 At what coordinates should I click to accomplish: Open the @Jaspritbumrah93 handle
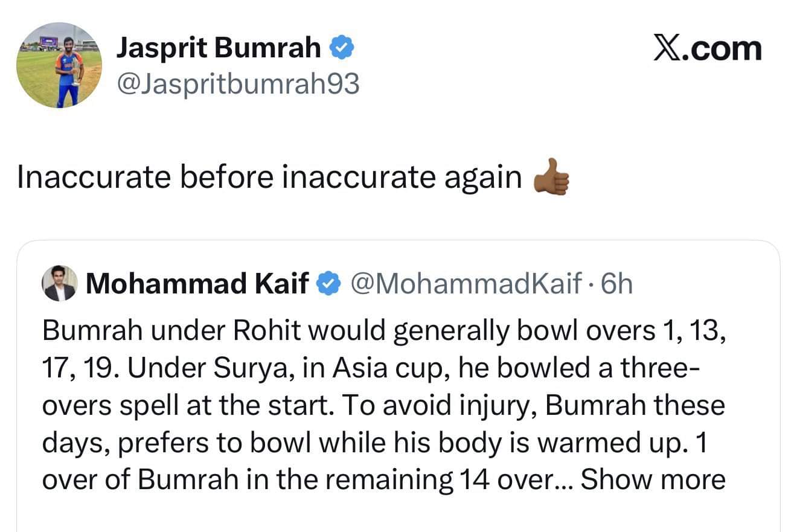(237, 84)
